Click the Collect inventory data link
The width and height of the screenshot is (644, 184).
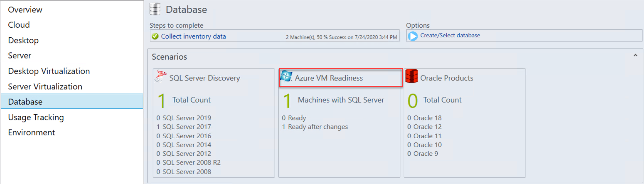pyautogui.click(x=193, y=36)
